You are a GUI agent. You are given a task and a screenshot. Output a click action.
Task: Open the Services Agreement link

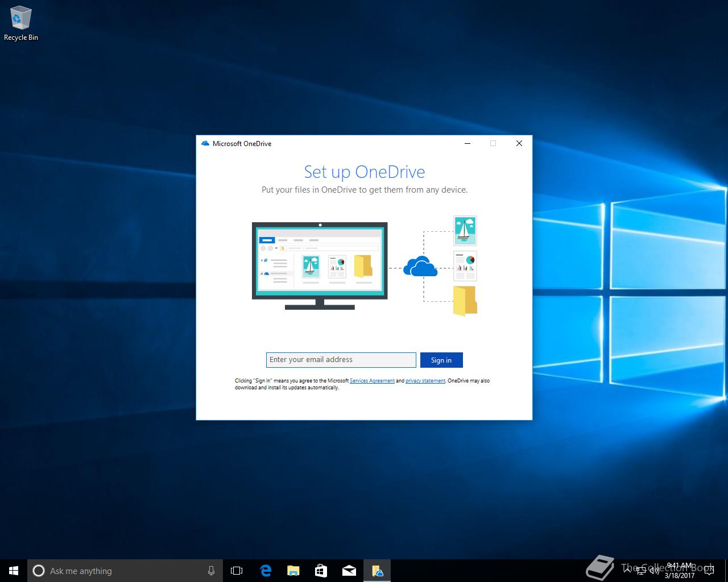[372, 381]
